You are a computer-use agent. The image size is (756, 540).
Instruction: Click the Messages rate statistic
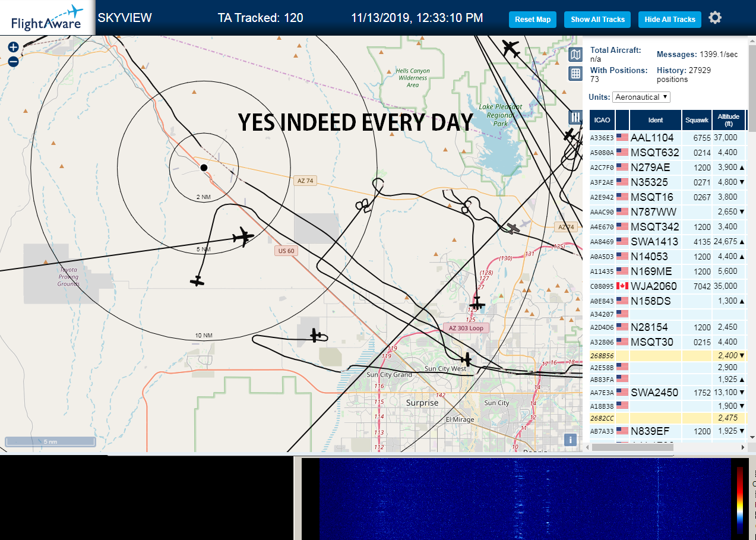point(697,54)
